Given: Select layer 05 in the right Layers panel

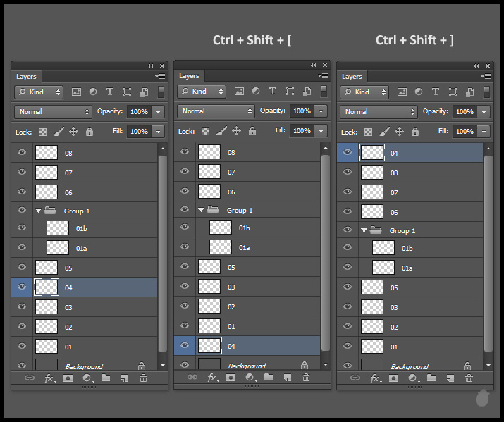Looking at the screenshot, I should click(394, 287).
